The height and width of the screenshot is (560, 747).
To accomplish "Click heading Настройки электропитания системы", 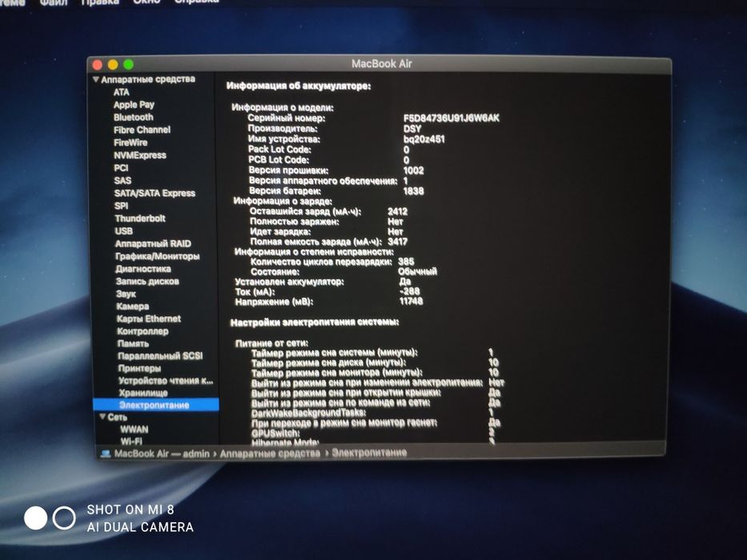I will point(315,322).
